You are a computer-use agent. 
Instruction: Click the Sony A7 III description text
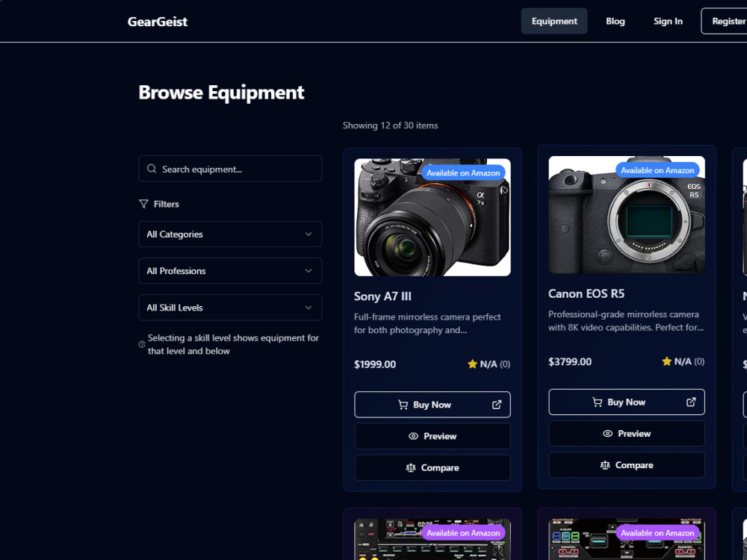(427, 323)
